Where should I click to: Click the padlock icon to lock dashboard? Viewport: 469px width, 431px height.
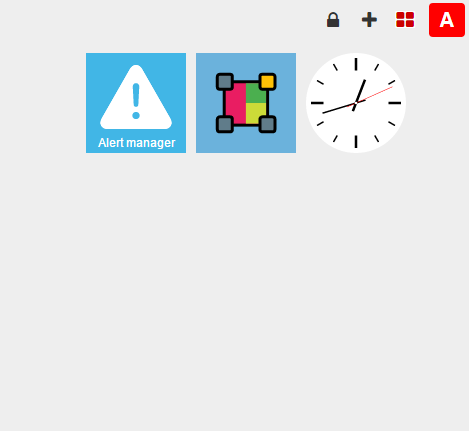coord(333,20)
